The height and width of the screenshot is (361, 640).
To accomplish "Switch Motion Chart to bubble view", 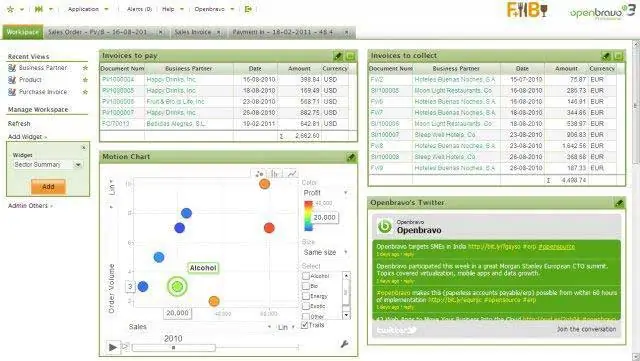I will 259,174.
